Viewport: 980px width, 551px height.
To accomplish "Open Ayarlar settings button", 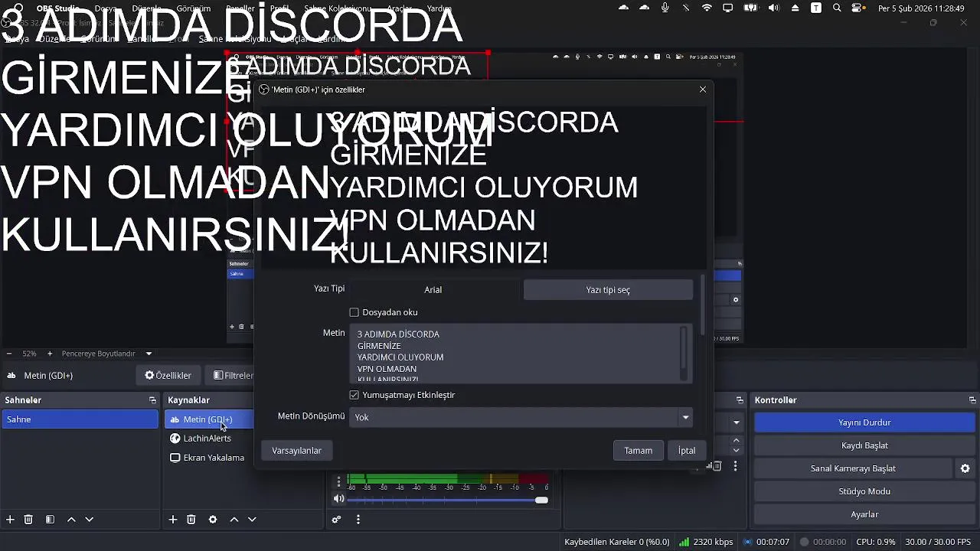I will pos(864,514).
